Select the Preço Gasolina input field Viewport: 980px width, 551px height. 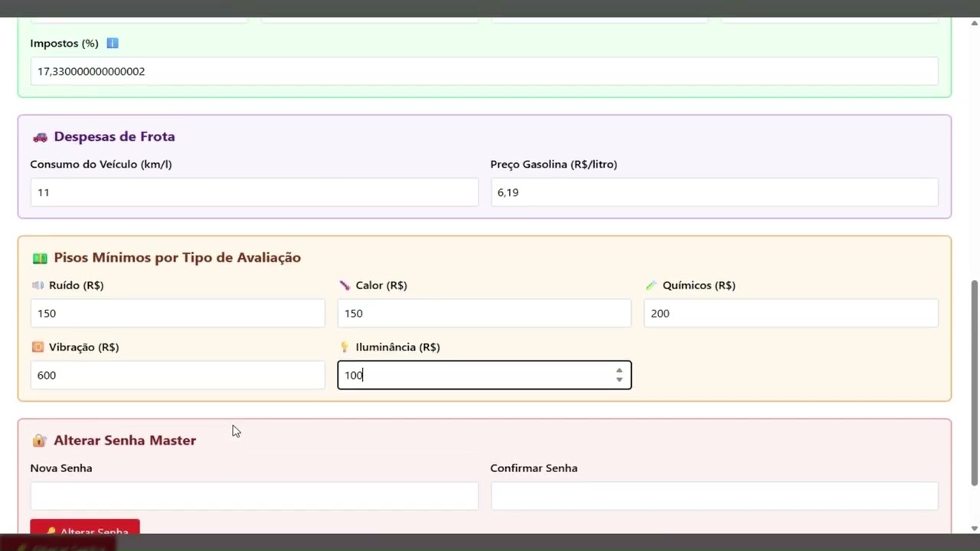pyautogui.click(x=714, y=192)
